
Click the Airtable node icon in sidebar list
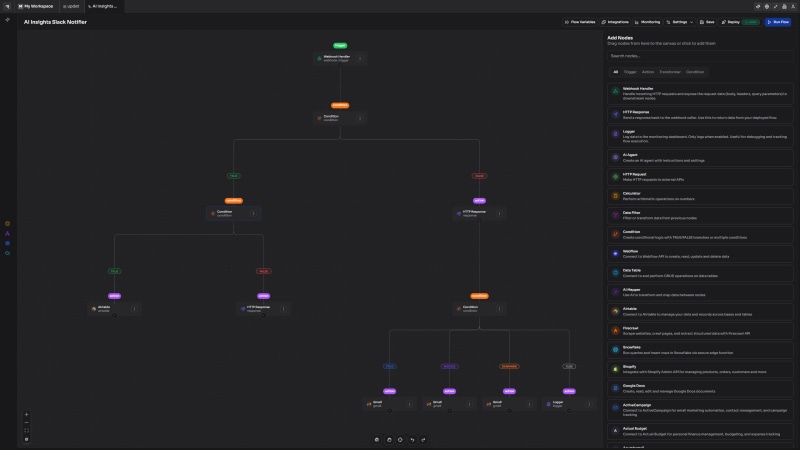(612, 310)
